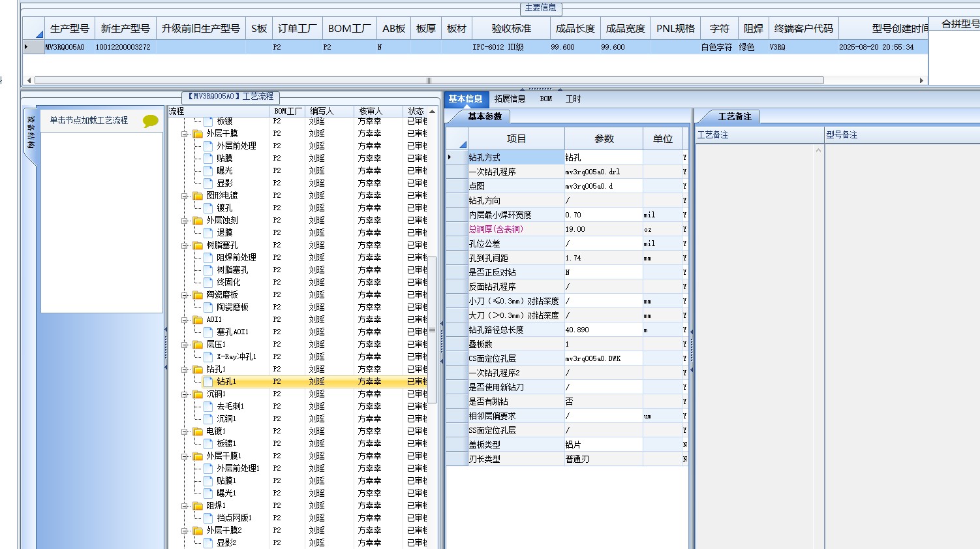Click the folder icon of 层压1
The height and width of the screenshot is (549, 980).
(x=198, y=345)
